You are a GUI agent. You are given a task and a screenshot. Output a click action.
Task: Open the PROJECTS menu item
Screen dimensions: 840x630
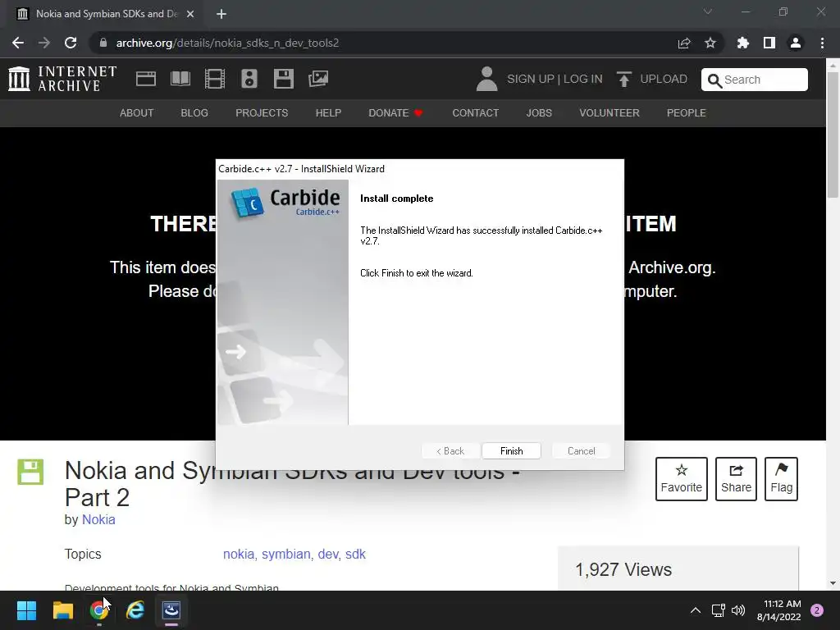point(262,113)
